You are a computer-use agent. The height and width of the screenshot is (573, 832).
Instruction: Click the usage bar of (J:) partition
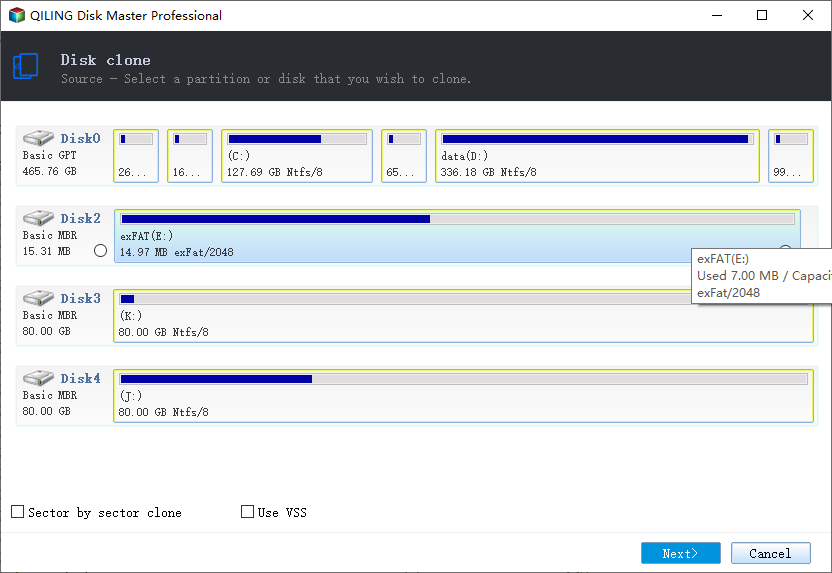(463, 379)
